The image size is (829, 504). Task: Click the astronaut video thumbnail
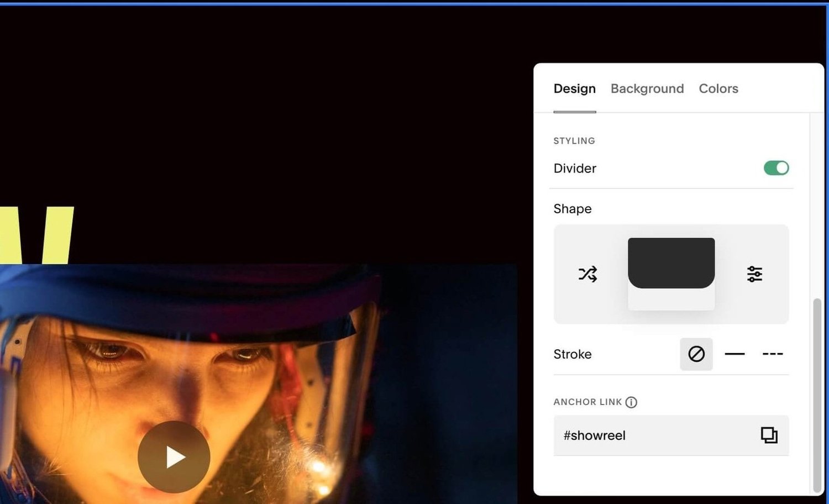pos(173,456)
